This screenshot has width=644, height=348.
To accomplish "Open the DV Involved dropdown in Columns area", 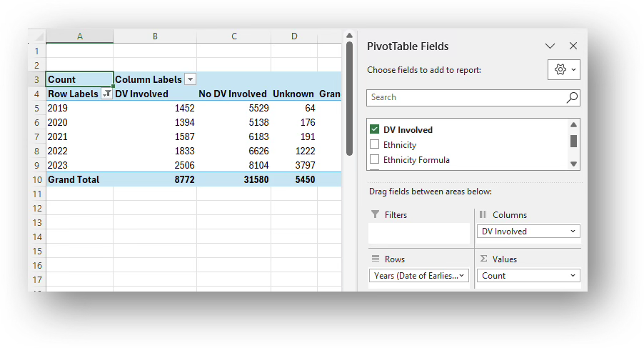I will click(573, 232).
